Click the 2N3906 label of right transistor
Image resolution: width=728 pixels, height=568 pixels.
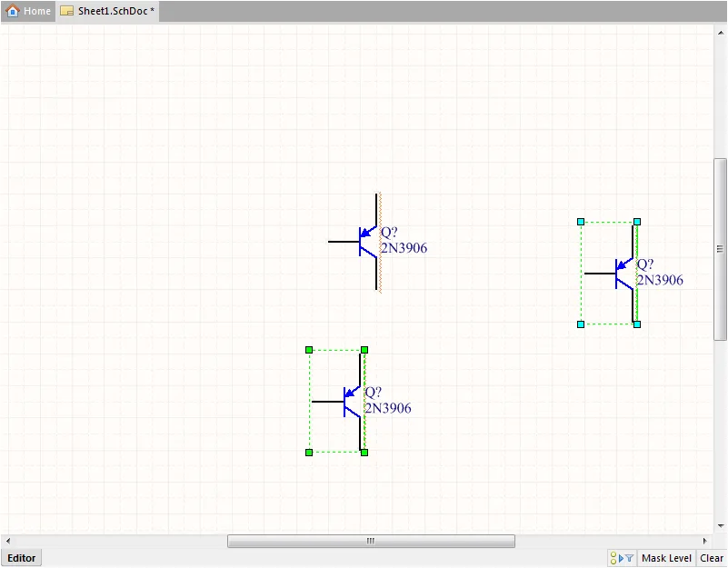[660, 280]
